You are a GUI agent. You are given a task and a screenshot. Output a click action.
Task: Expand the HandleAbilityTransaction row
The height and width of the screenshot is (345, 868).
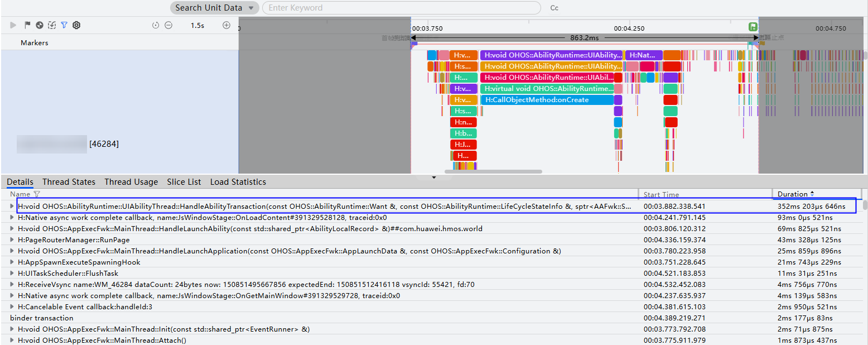12,206
